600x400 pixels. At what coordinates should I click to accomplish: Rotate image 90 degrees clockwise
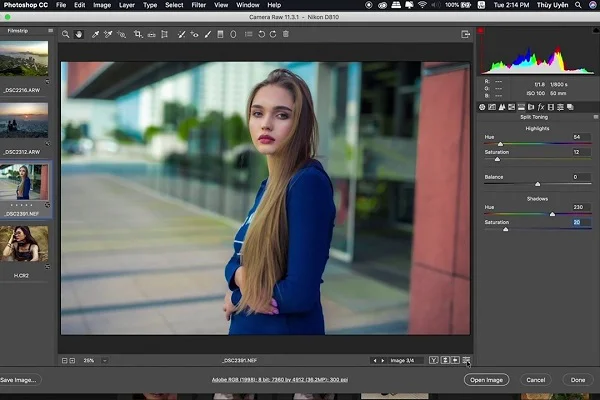(x=273, y=34)
